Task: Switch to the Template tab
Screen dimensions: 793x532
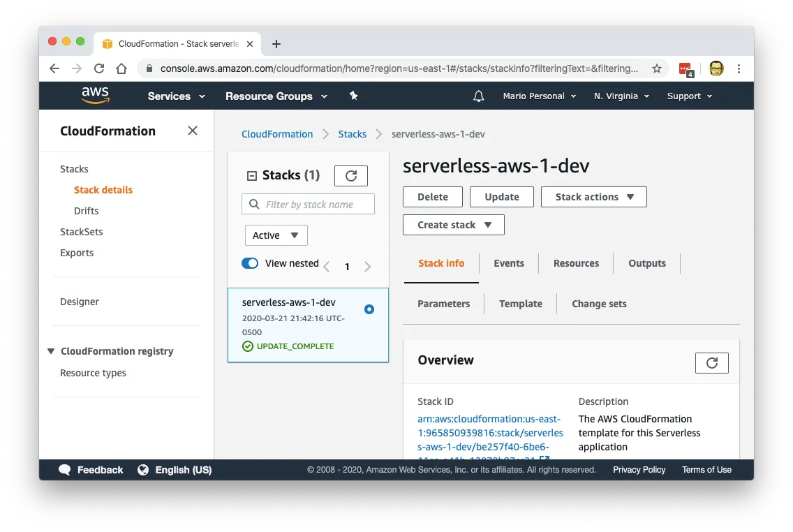Action: [521, 304]
